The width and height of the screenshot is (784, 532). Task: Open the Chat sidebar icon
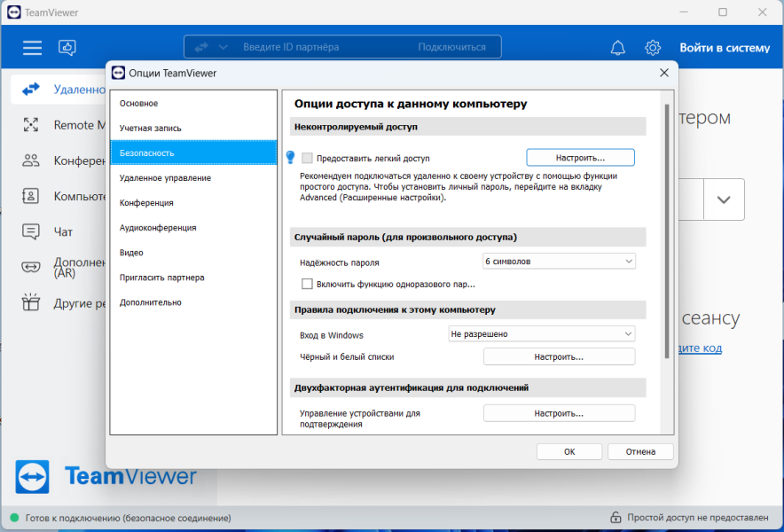tap(30, 231)
